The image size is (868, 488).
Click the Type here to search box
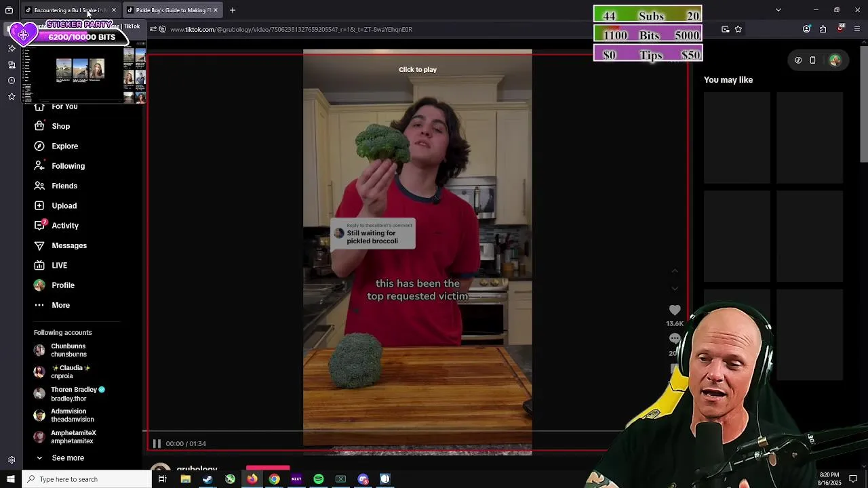(87, 479)
